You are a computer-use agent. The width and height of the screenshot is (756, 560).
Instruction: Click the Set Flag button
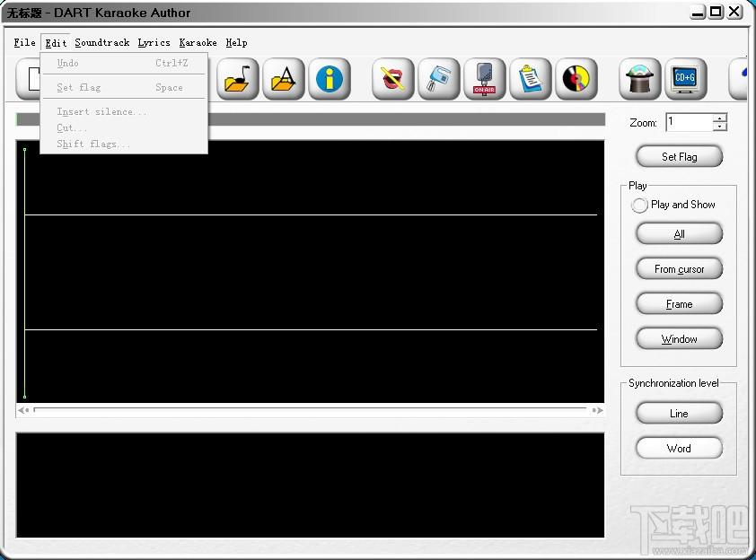tap(680, 157)
